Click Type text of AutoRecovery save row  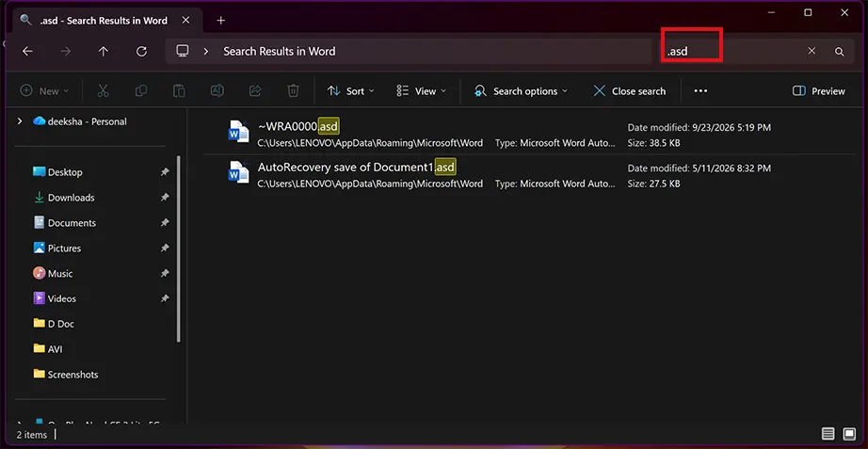tap(555, 184)
